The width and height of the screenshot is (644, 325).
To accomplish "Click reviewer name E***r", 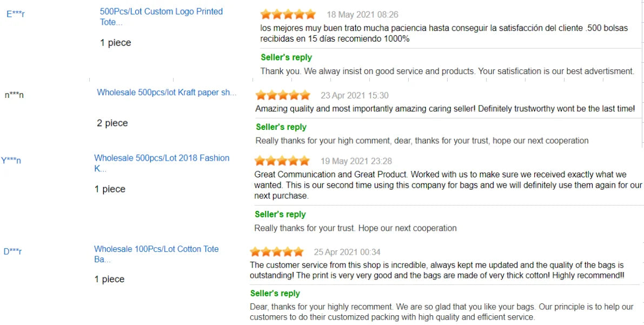I will click(16, 14).
